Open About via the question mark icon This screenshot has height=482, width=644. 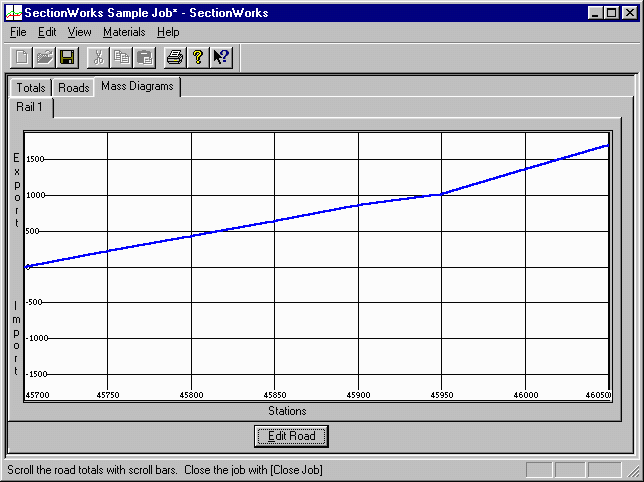(198, 58)
